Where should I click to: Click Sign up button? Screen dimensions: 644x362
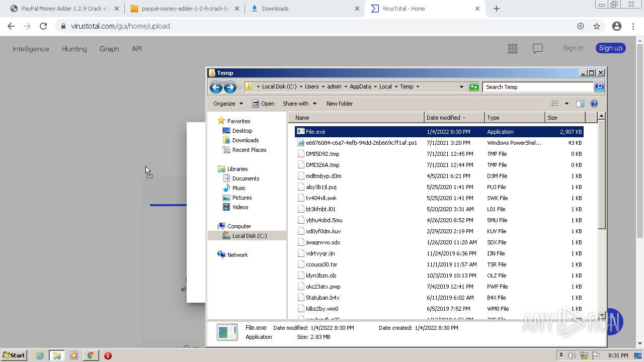coord(611,48)
